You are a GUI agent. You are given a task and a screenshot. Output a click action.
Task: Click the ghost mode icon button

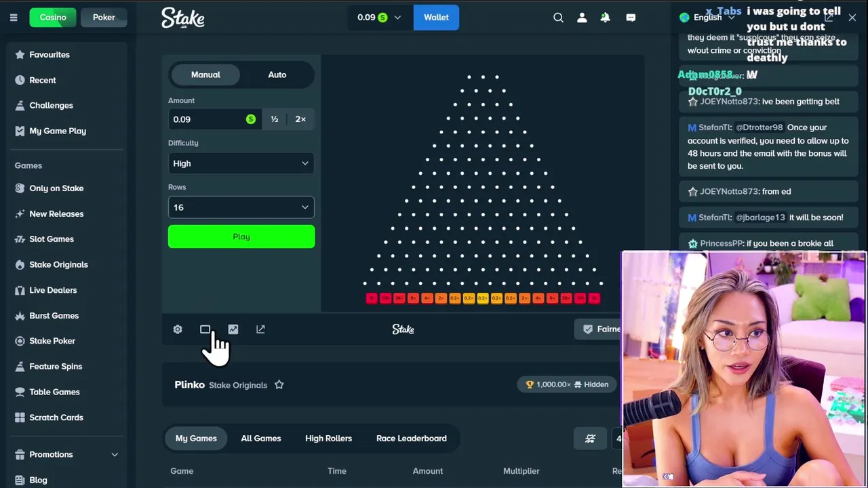click(x=590, y=439)
